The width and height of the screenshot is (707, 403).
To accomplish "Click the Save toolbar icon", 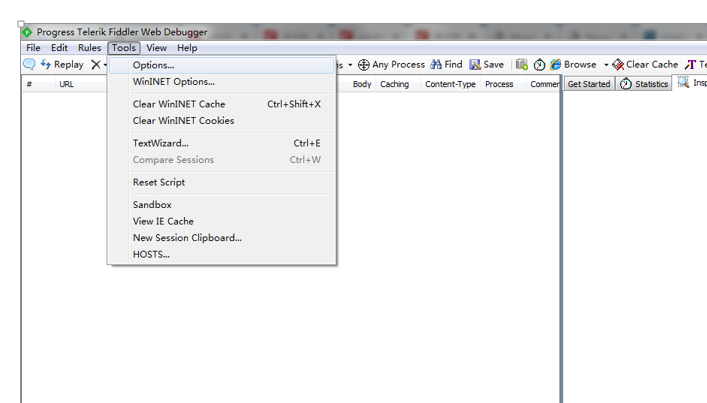I will tap(475, 65).
